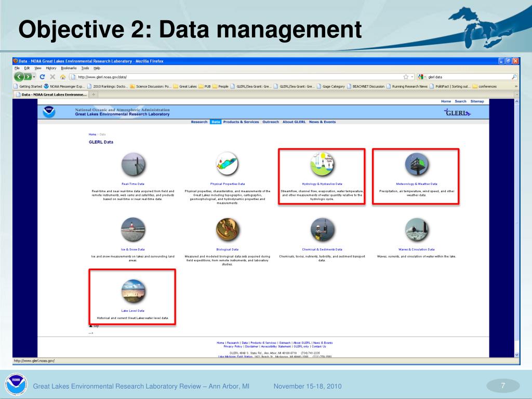Screen dimensions: 532x399
Task: Click the Hydrology & Hydraulics Data link
Action: [x=322, y=184]
